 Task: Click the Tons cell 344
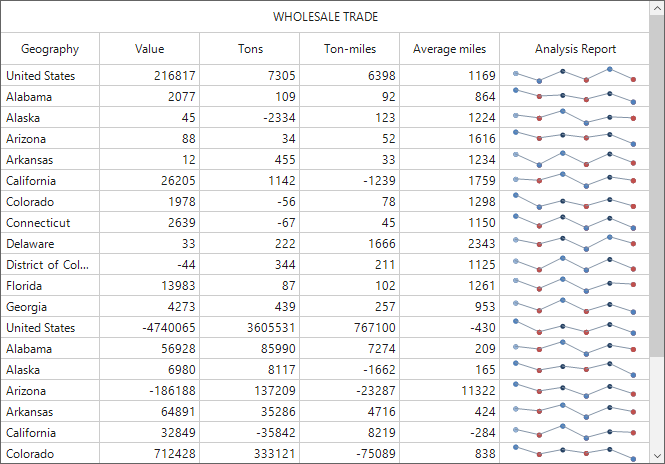(x=249, y=264)
